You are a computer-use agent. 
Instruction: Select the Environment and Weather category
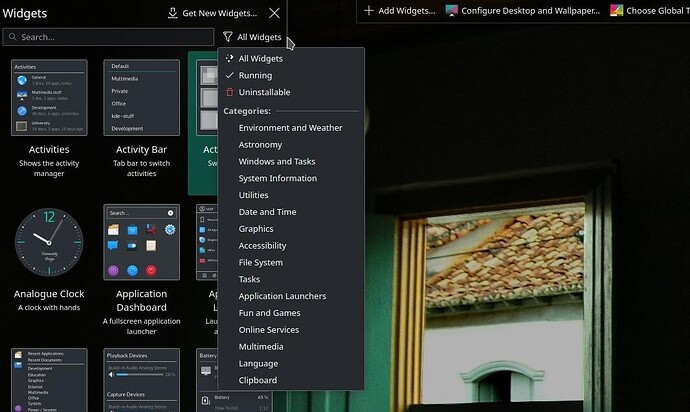[x=290, y=128]
